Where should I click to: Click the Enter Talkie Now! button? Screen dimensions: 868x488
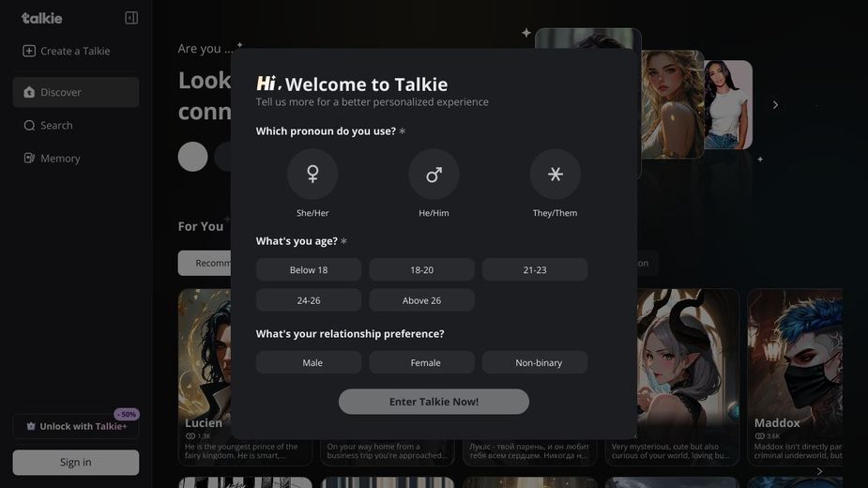(x=434, y=402)
